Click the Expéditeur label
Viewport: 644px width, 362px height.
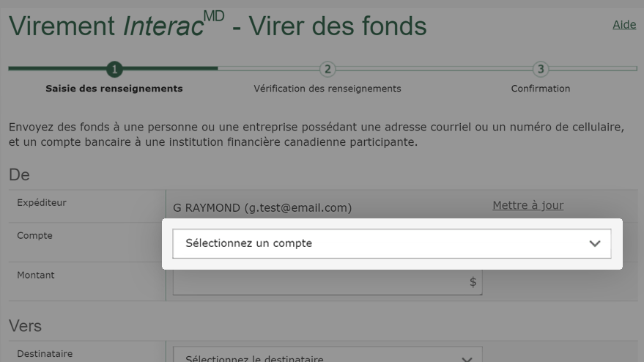coord(42,202)
